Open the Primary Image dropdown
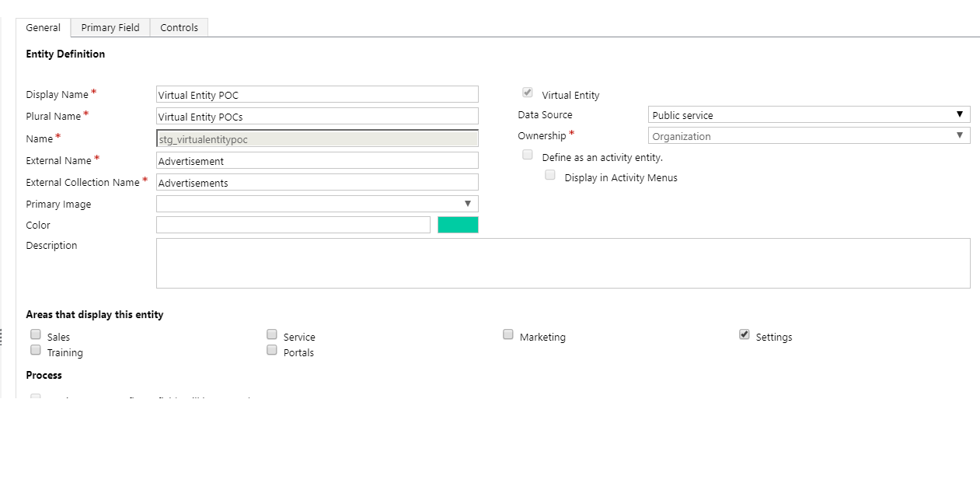 pos(468,203)
